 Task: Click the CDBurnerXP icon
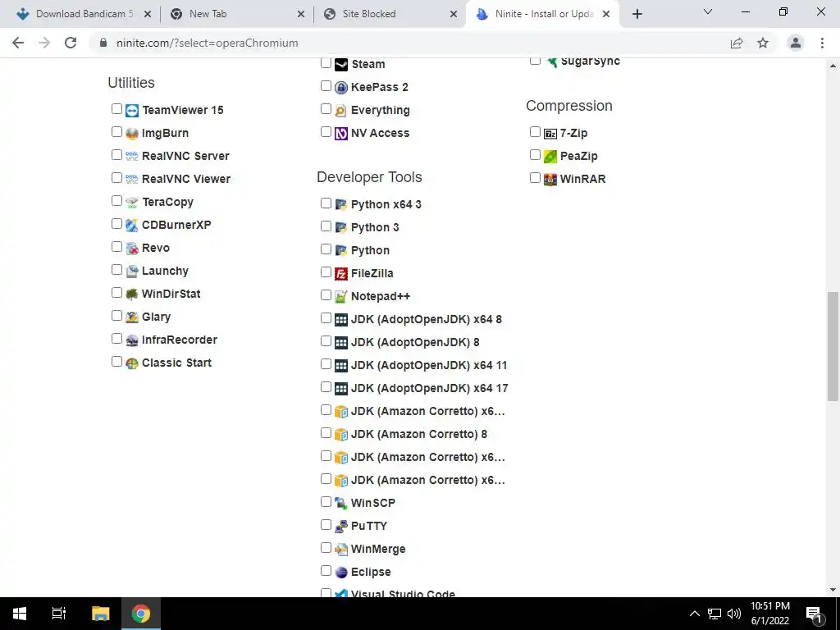(132, 226)
